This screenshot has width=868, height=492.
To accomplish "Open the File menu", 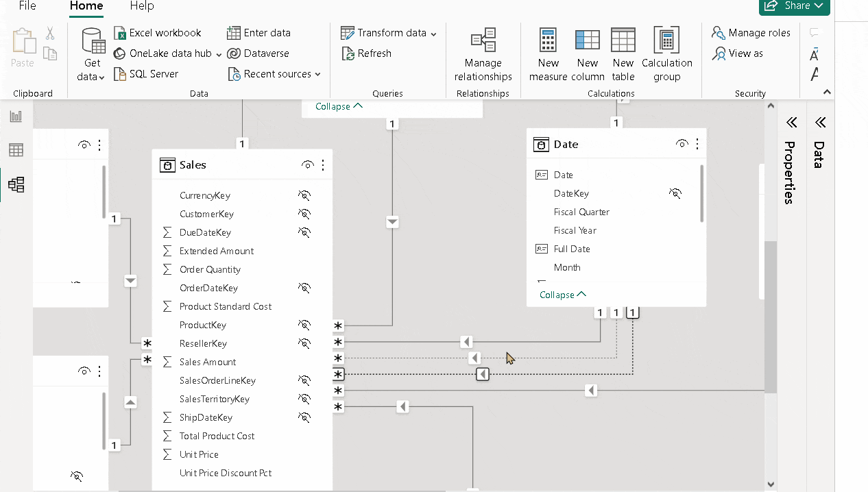I will [x=27, y=6].
